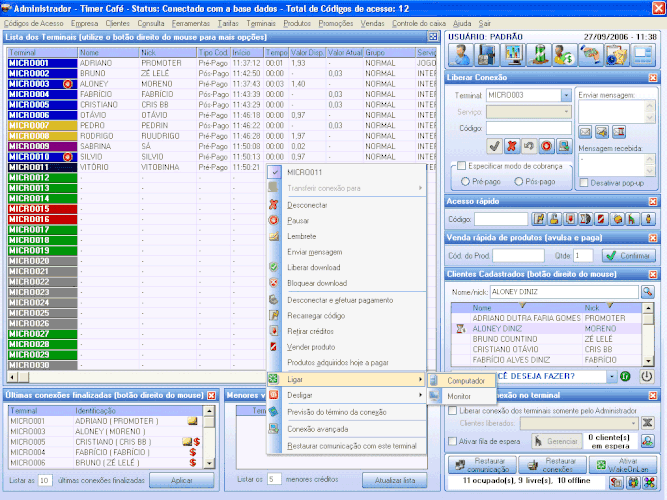Screen dimensions: 667x500
Task: Open the Ferramentas menu in the menu bar
Action: click(x=191, y=23)
